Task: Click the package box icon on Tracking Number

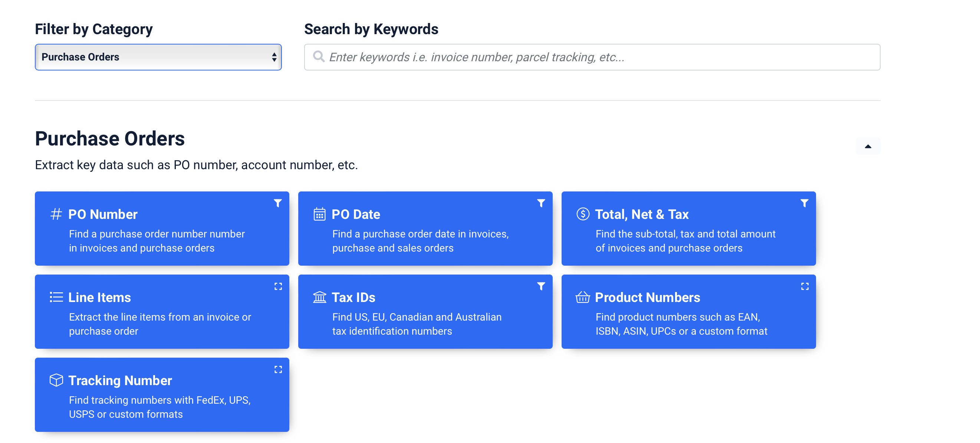Action: [x=56, y=380]
